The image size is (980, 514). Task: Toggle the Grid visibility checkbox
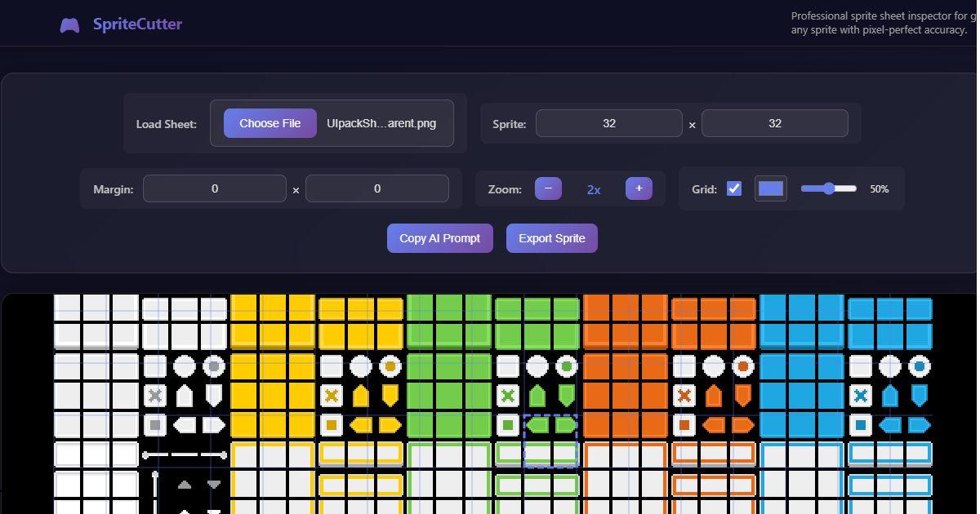click(733, 188)
